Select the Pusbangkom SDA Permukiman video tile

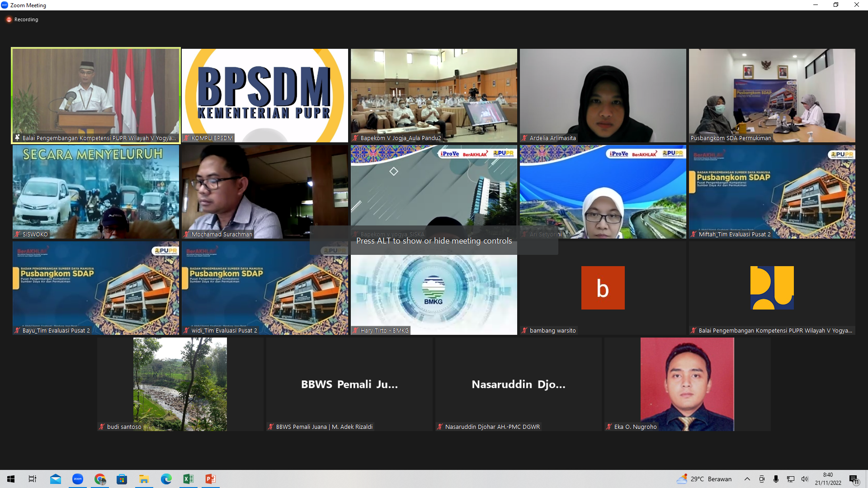click(x=772, y=96)
